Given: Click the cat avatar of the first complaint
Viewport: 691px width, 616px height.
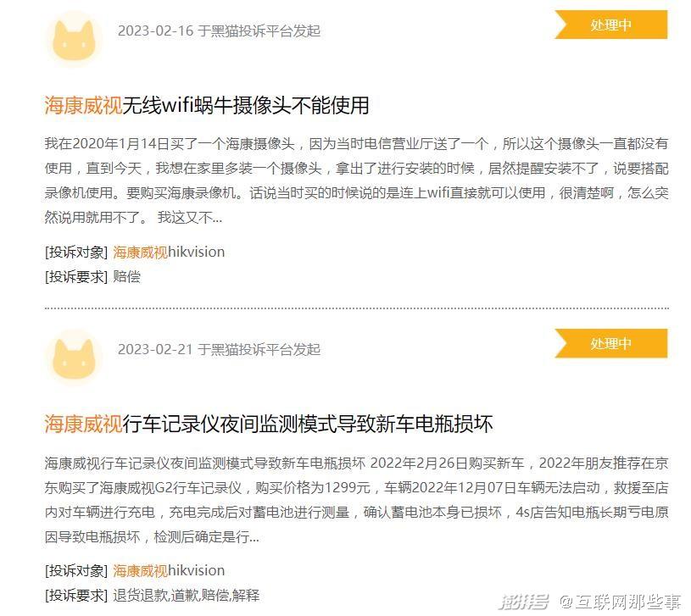Looking at the screenshot, I should click(x=74, y=39).
